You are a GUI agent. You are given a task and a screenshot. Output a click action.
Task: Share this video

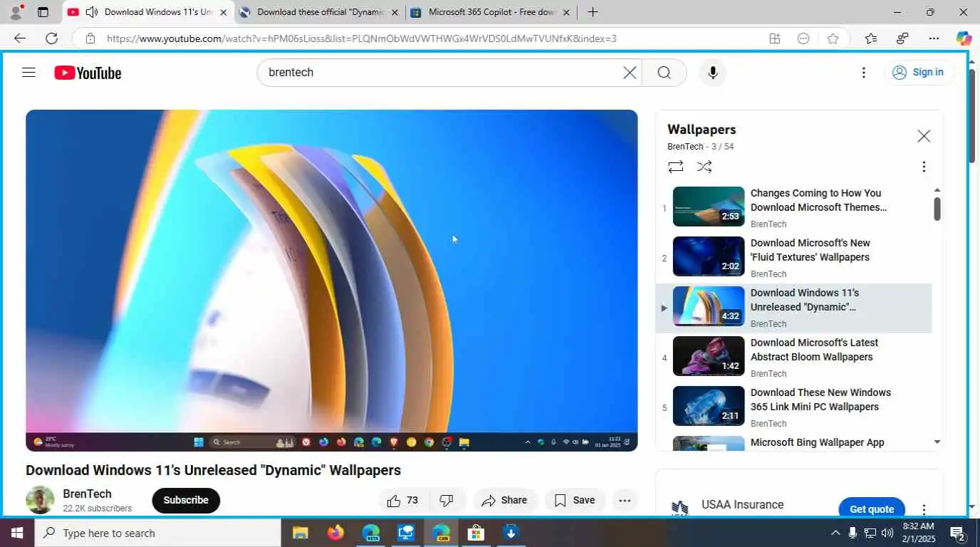point(504,500)
